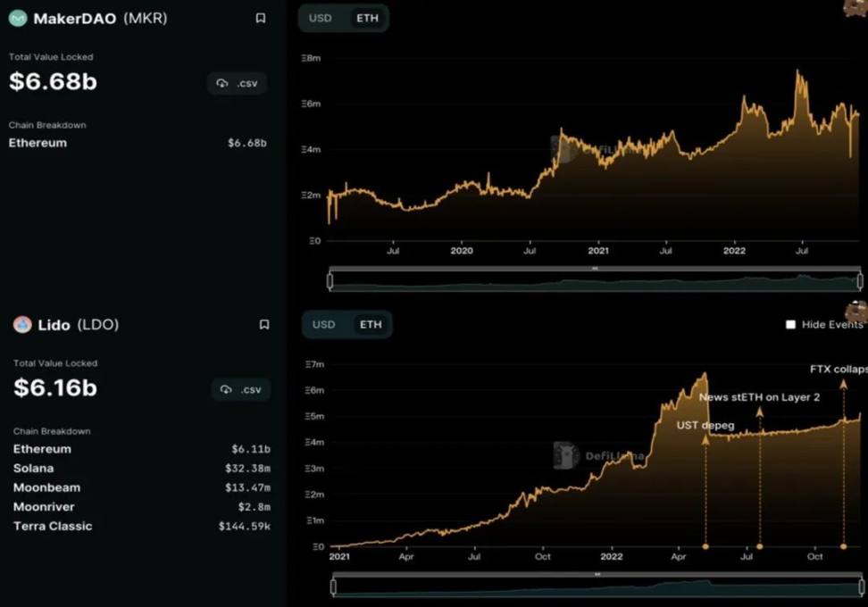Select ETH denomination on MakerDAO chart
The width and height of the screenshot is (868, 607).
pos(366,18)
